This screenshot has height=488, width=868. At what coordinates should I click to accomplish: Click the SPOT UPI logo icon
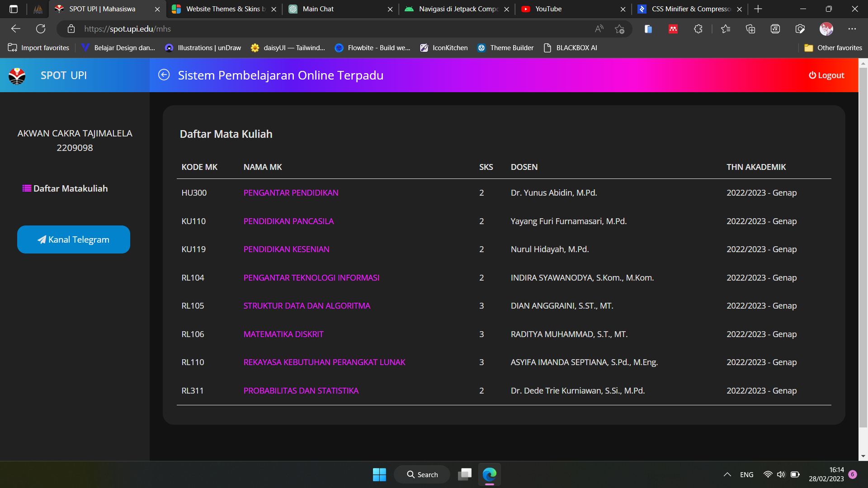(x=17, y=75)
